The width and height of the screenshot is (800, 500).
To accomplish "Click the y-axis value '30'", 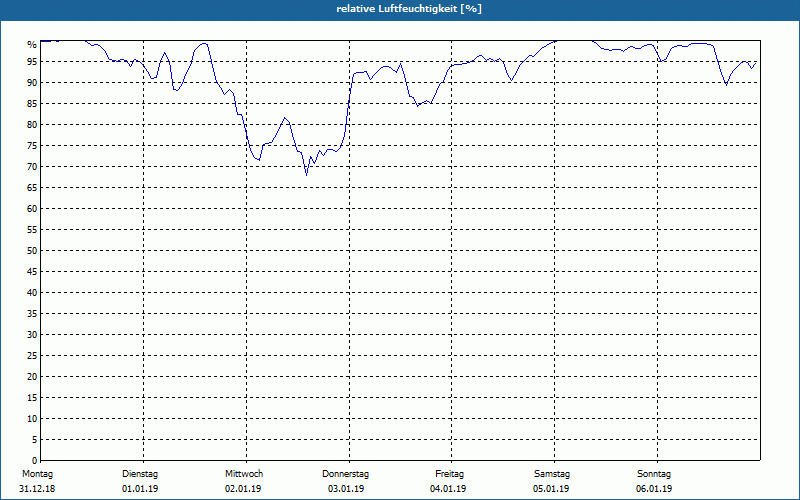I will pos(32,335).
